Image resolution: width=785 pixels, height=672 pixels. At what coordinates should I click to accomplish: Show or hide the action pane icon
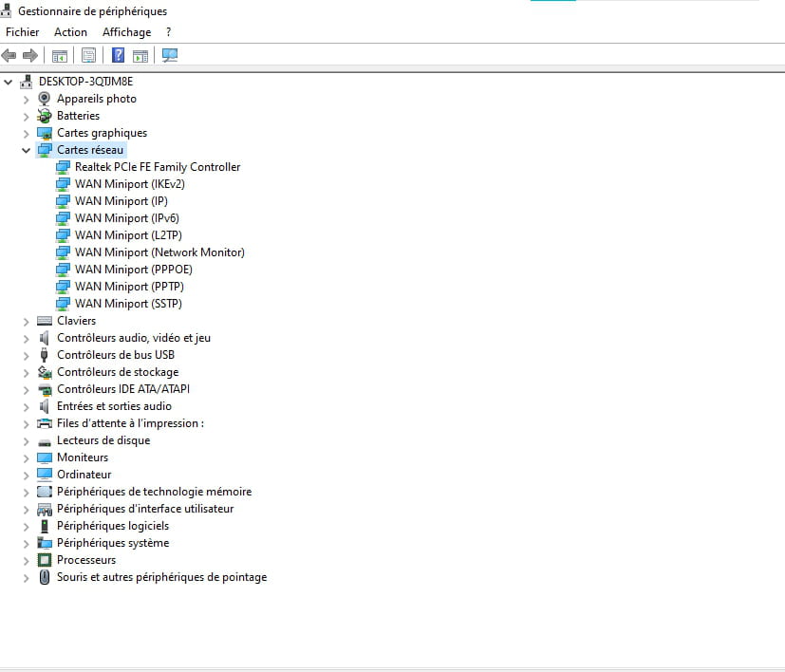click(140, 56)
